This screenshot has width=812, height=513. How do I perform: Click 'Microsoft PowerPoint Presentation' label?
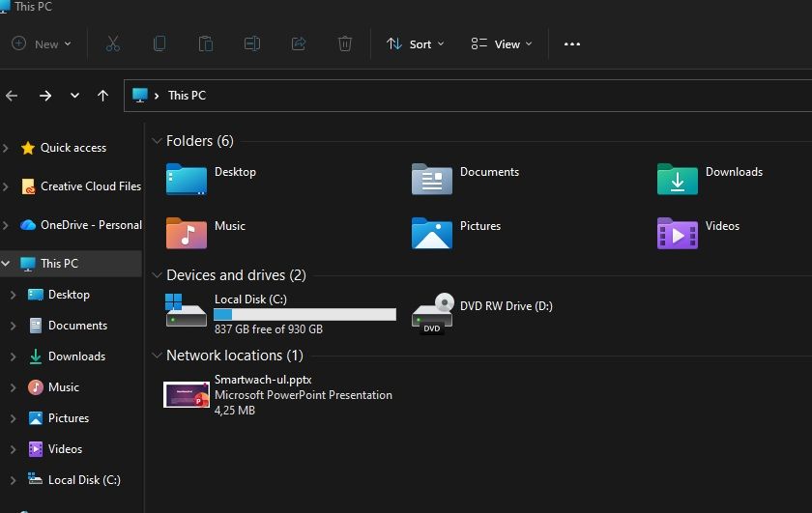point(303,395)
